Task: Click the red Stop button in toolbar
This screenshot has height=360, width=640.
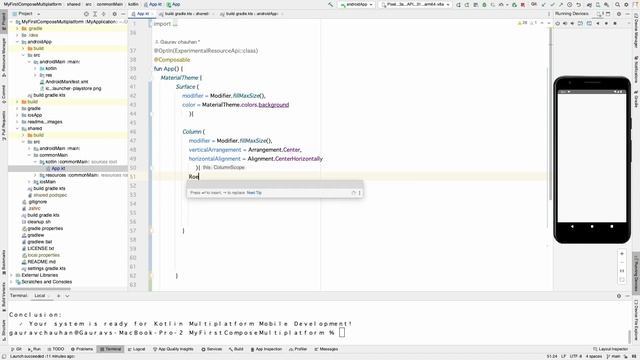Action: click(522, 4)
